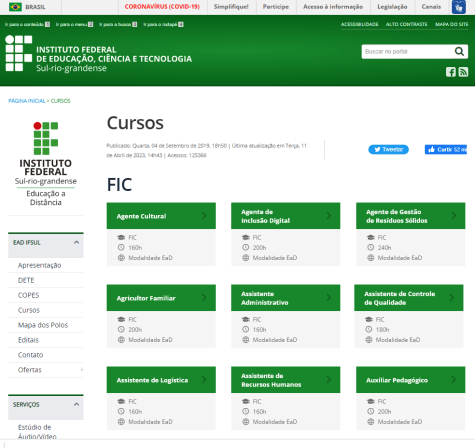Open MAPA DO SITE link
This screenshot has height=448, width=475.
(x=451, y=24)
